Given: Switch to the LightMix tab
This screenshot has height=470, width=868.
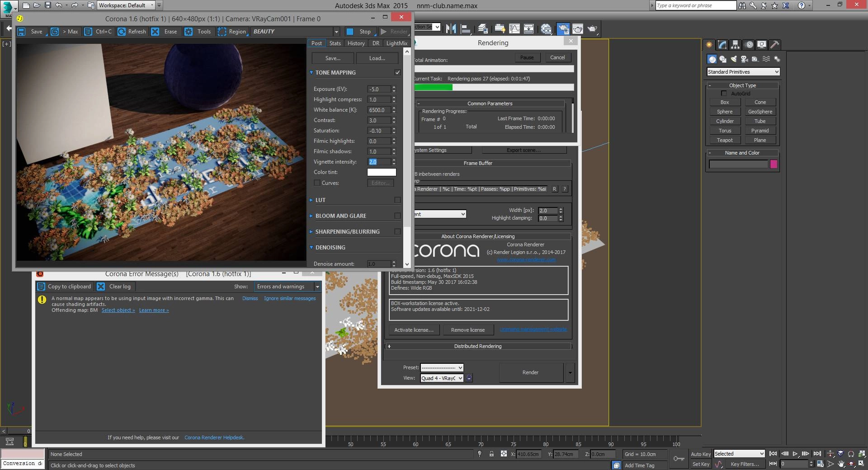Looking at the screenshot, I should [396, 43].
